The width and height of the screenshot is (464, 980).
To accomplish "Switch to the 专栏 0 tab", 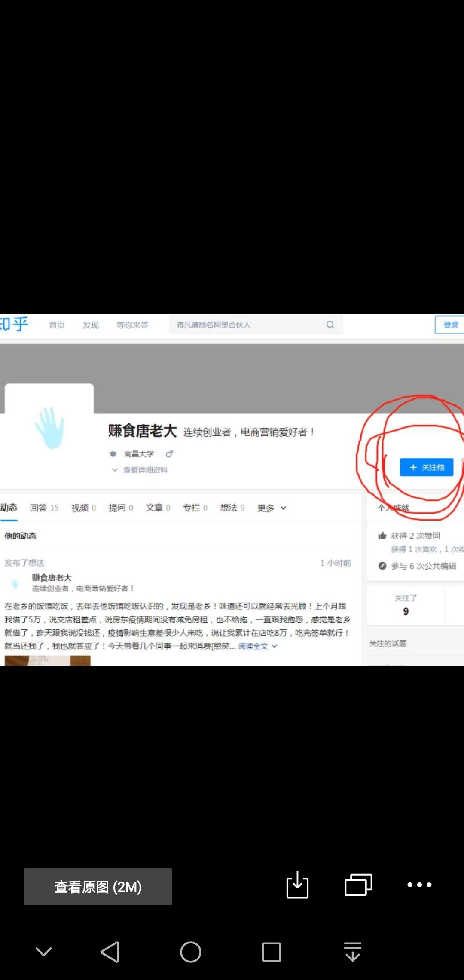I will [x=195, y=508].
